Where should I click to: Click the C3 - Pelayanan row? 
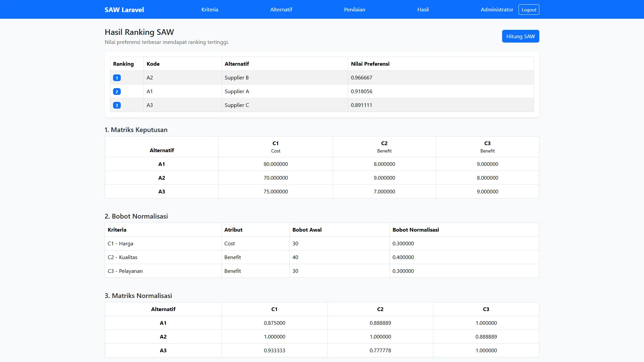322,271
